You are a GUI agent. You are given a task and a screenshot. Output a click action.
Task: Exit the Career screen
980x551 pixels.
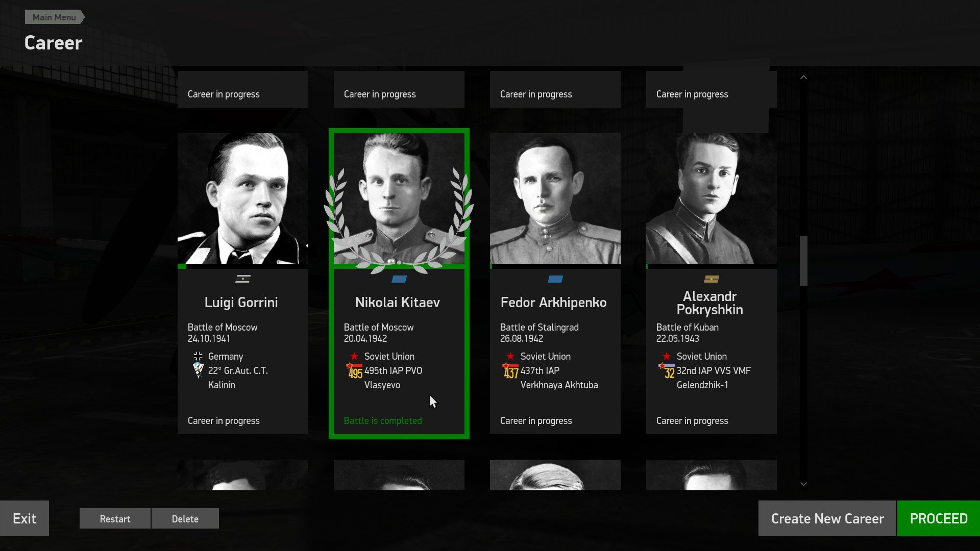[x=24, y=518]
